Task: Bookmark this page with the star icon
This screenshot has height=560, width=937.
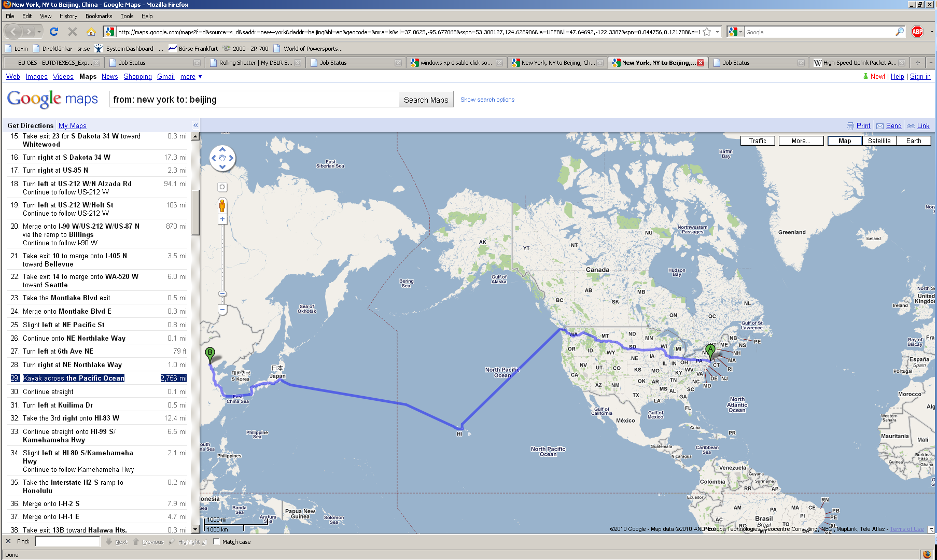Action: tap(707, 32)
